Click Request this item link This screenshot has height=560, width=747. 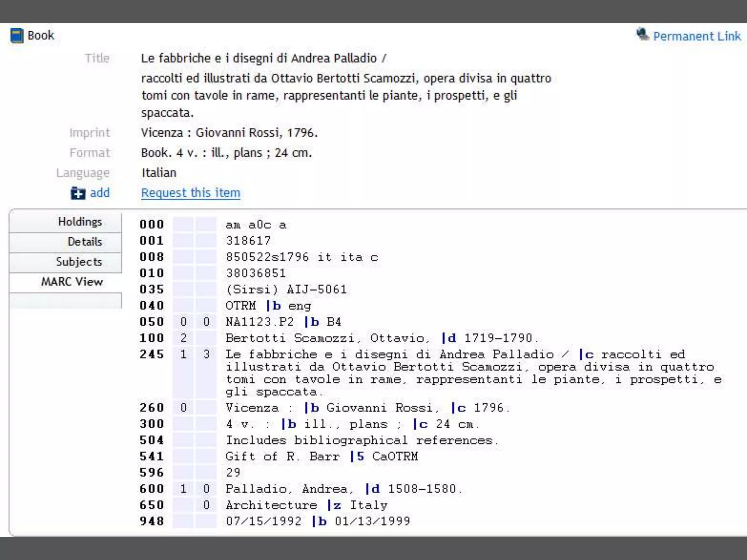click(x=190, y=192)
